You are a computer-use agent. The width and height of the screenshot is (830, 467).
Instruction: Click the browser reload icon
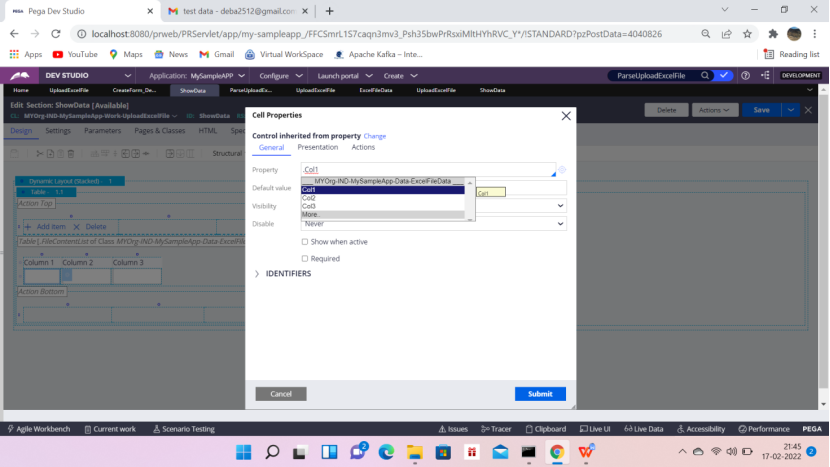click(x=56, y=34)
